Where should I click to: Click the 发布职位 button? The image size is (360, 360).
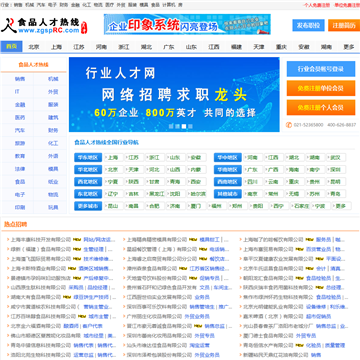(308, 25)
